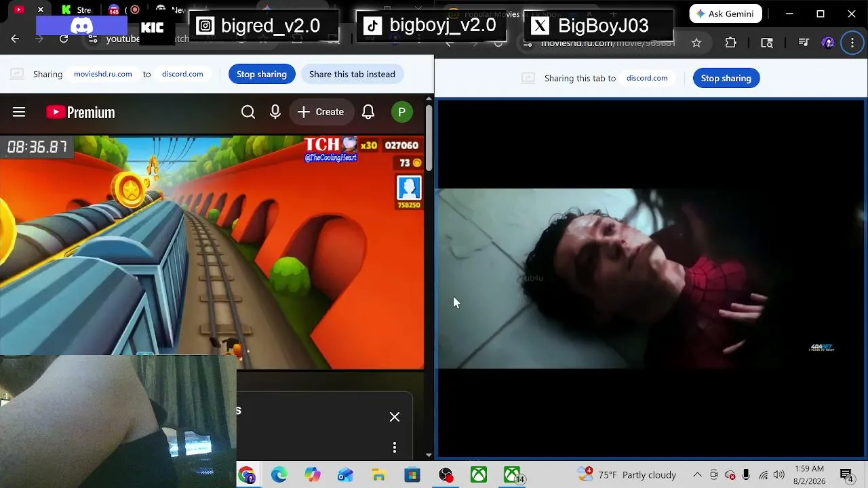Open Microsoft Store from the taskbar

[x=412, y=475]
